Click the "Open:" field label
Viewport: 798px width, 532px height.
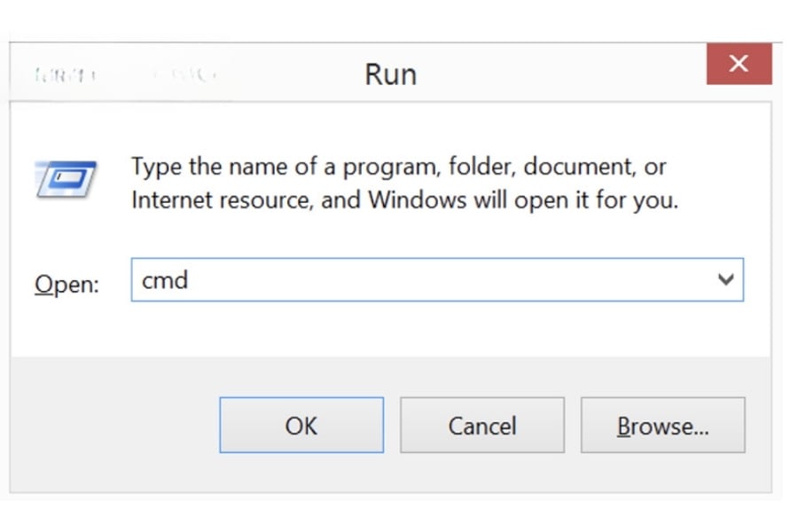[x=66, y=284]
